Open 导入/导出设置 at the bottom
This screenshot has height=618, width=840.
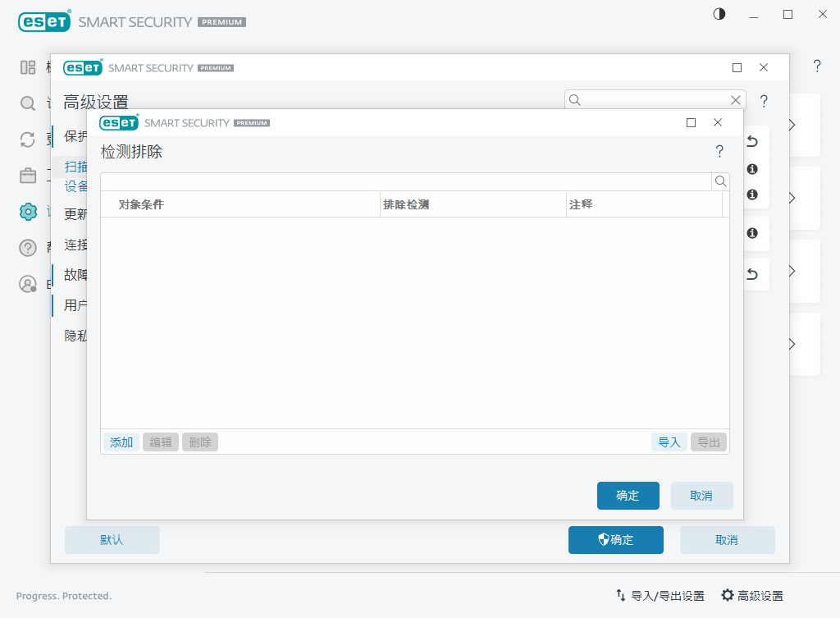point(660,596)
